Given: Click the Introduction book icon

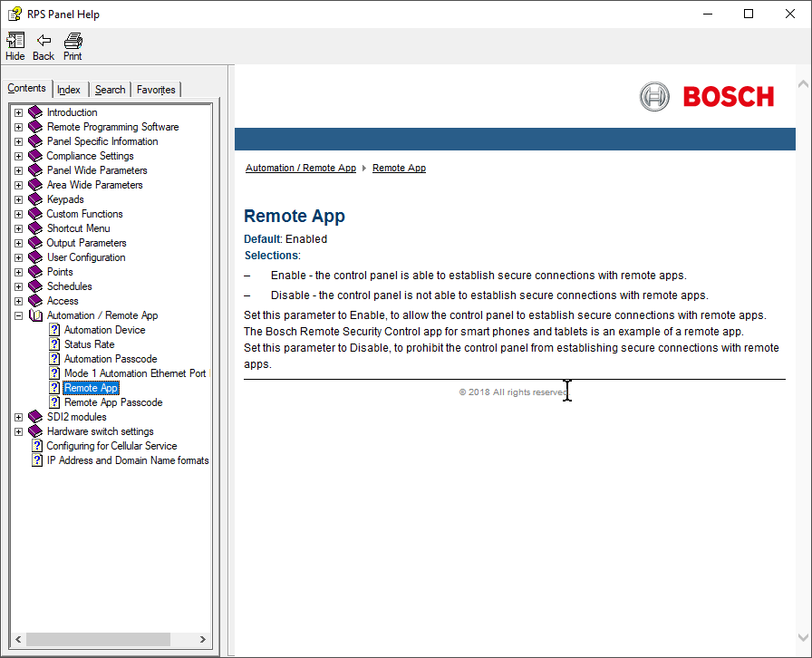Looking at the screenshot, I should tap(35, 112).
